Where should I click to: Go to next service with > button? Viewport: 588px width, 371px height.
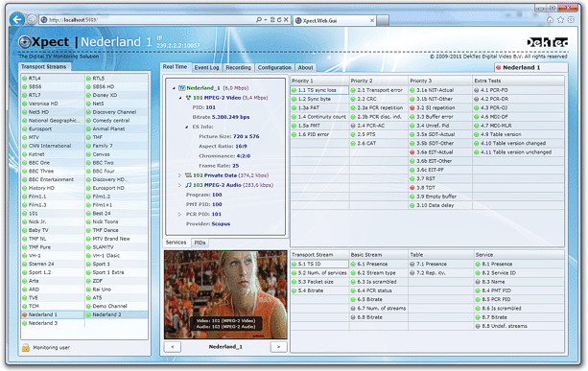pyautogui.click(x=278, y=347)
